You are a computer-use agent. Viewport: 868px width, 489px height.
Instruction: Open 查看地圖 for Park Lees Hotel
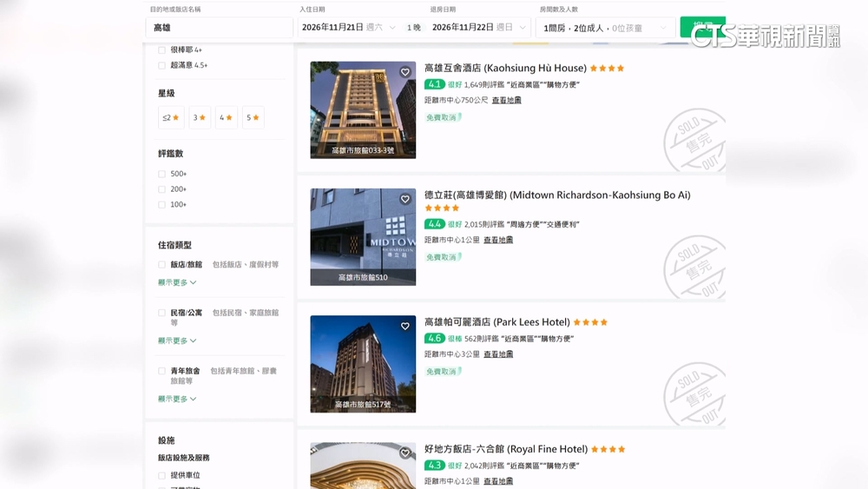click(498, 354)
